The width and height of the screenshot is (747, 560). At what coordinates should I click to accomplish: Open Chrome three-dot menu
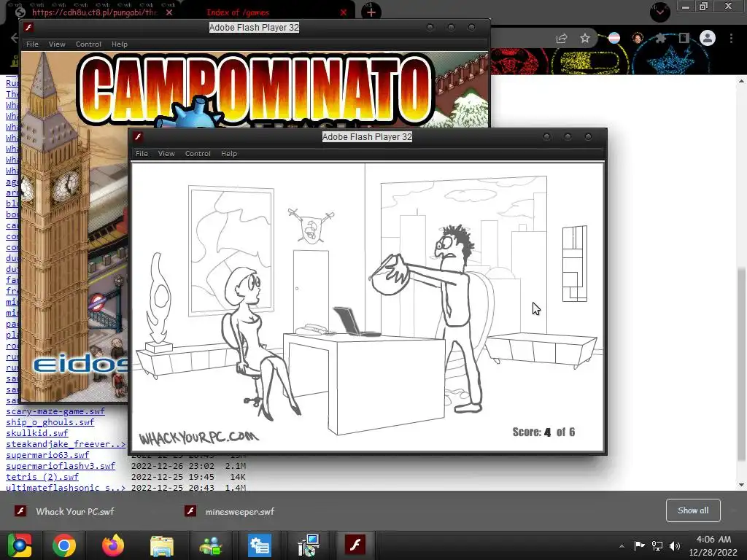[x=731, y=38]
